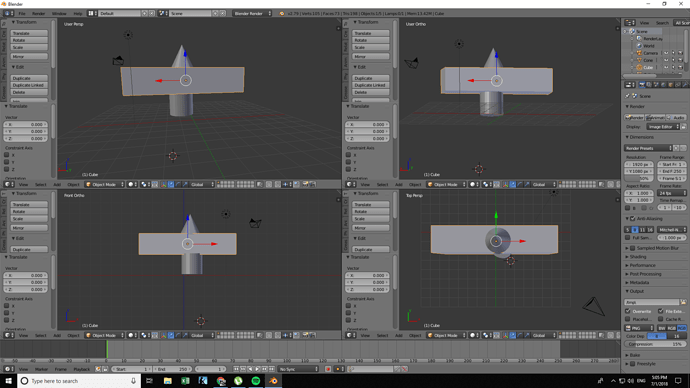This screenshot has width=690, height=388.
Task: Click Mirror button in top-left tool shelf
Action: pos(29,56)
